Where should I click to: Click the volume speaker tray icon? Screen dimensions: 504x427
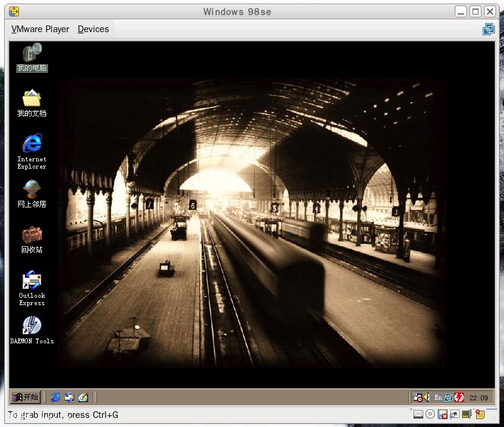tap(426, 397)
